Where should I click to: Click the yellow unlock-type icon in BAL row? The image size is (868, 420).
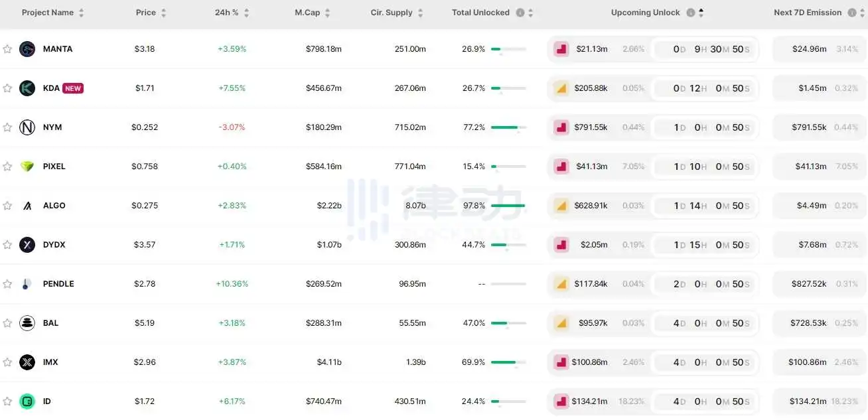[561, 323]
